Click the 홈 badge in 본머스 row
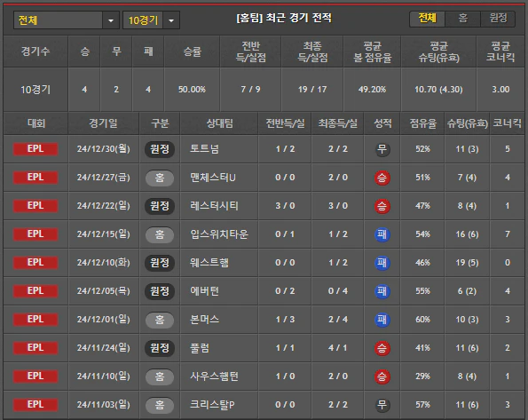528x420 pixels. 160,320
